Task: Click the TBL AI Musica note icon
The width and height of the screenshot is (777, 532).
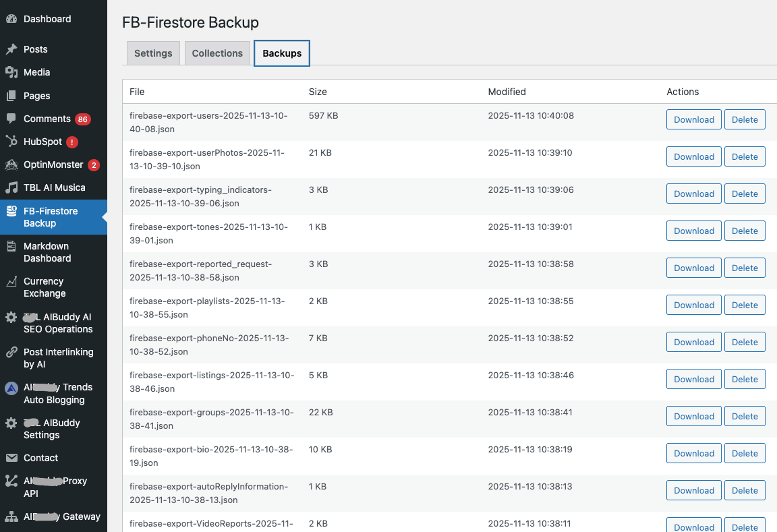Action: (11, 187)
